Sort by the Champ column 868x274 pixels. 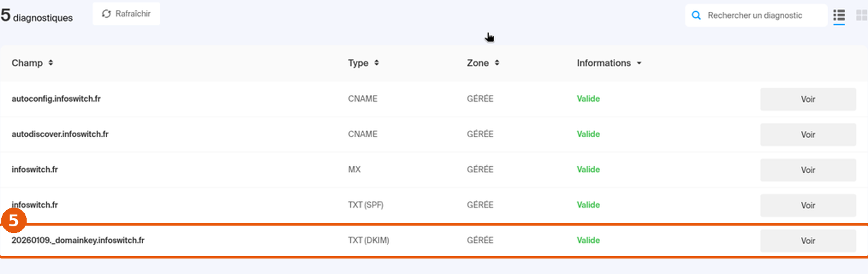pos(32,63)
